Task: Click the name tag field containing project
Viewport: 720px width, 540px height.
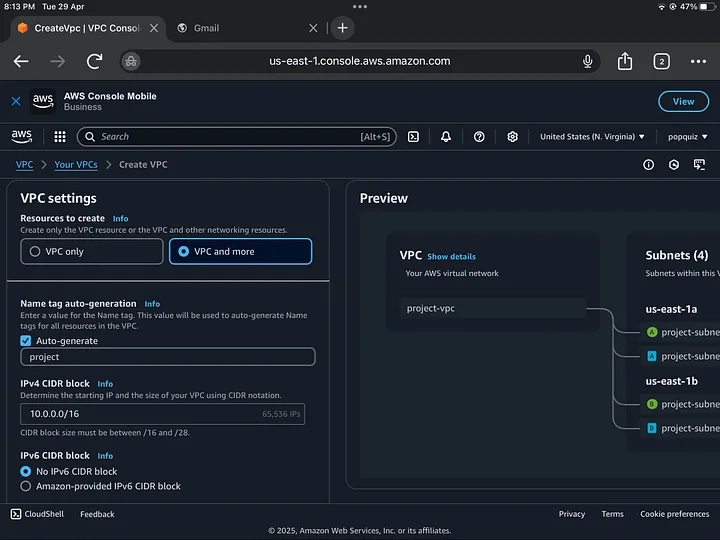Action: [x=168, y=357]
